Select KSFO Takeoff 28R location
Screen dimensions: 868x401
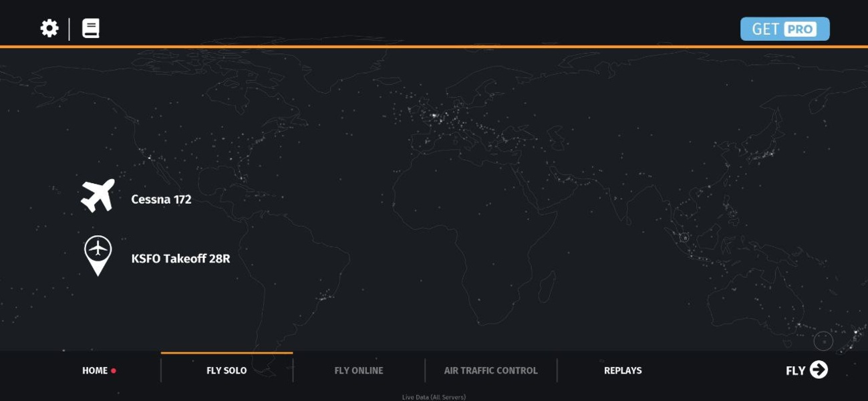tap(180, 259)
